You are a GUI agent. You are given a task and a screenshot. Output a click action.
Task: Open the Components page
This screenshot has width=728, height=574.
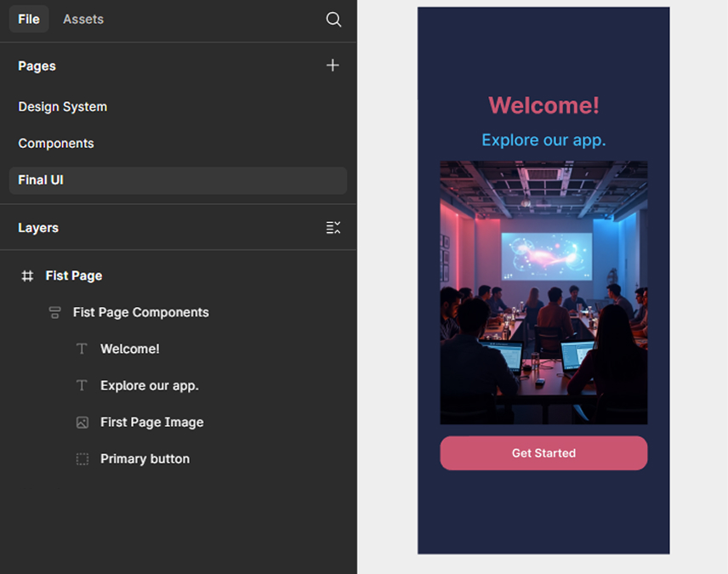click(179, 144)
